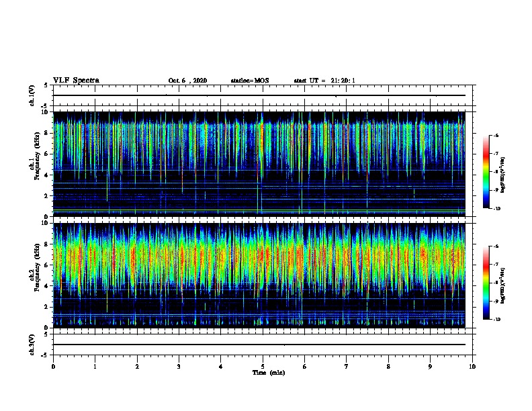
Task: Click '-7' on the ch.2 color bar
Action: click(x=496, y=265)
